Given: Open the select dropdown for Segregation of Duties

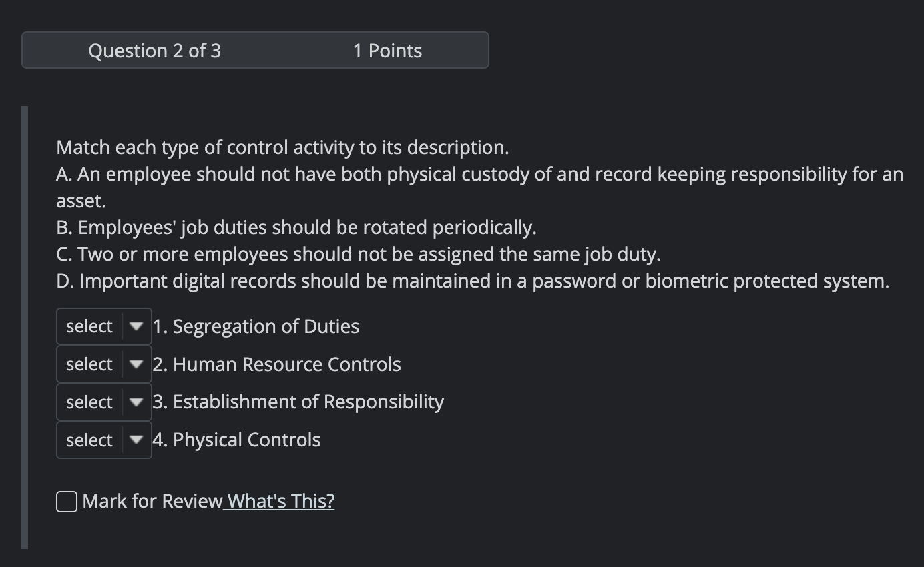Looking at the screenshot, I should click(104, 326).
